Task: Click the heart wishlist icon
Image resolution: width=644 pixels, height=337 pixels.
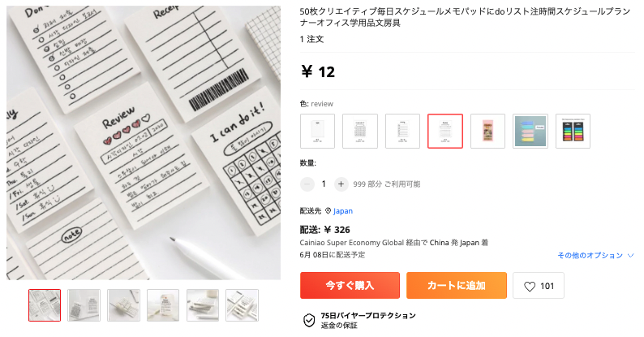Action: pyautogui.click(x=530, y=286)
